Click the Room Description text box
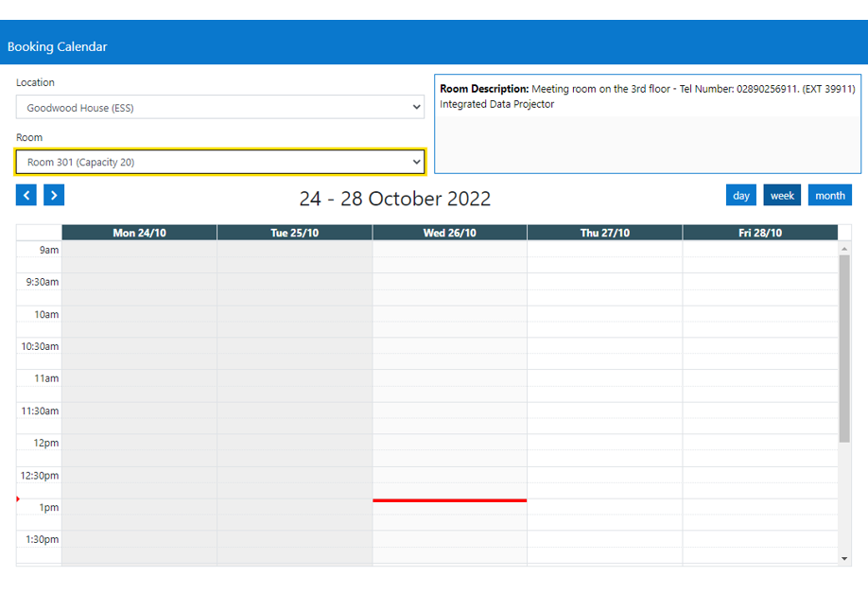Screen dimensions: 868x594 click(648, 124)
